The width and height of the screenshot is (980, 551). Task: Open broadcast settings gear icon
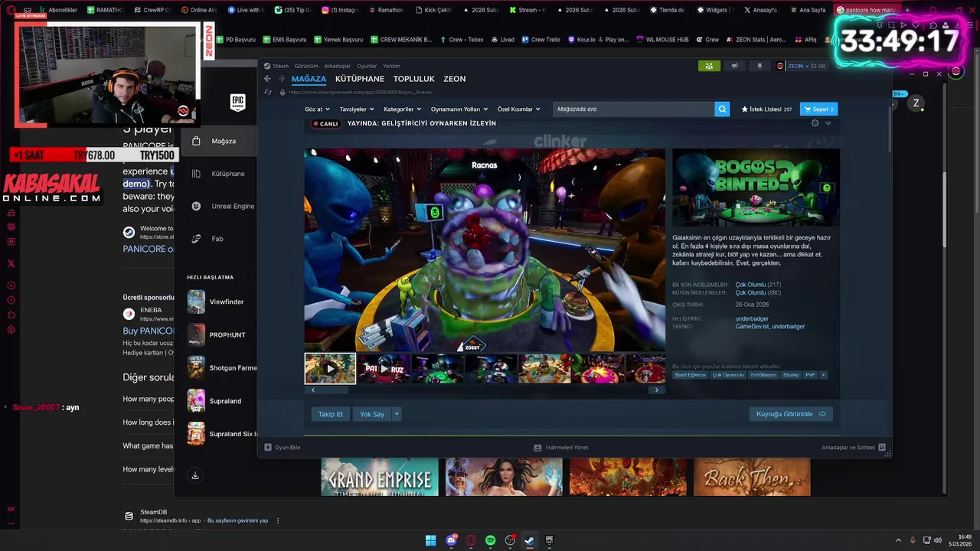(x=815, y=123)
